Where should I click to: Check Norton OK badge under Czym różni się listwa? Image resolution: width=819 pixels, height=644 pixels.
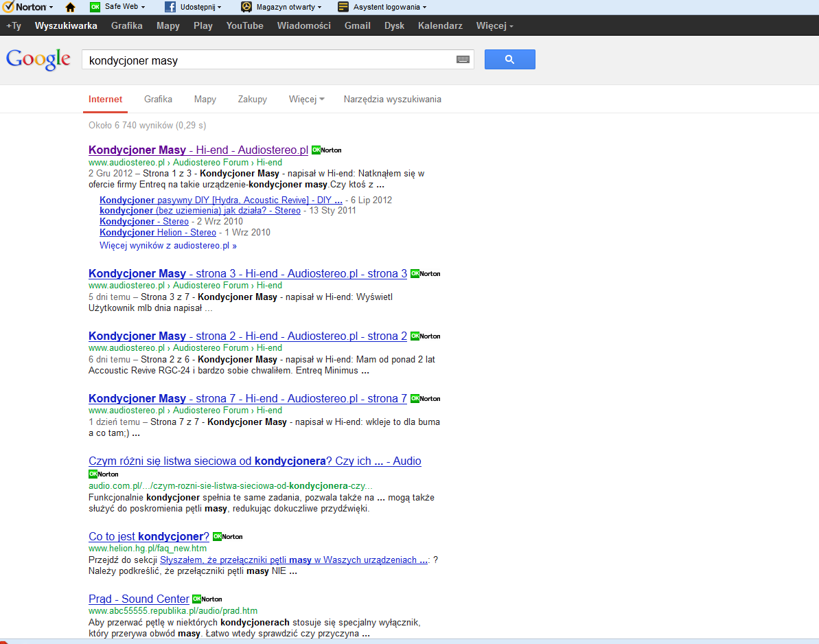tap(104, 474)
